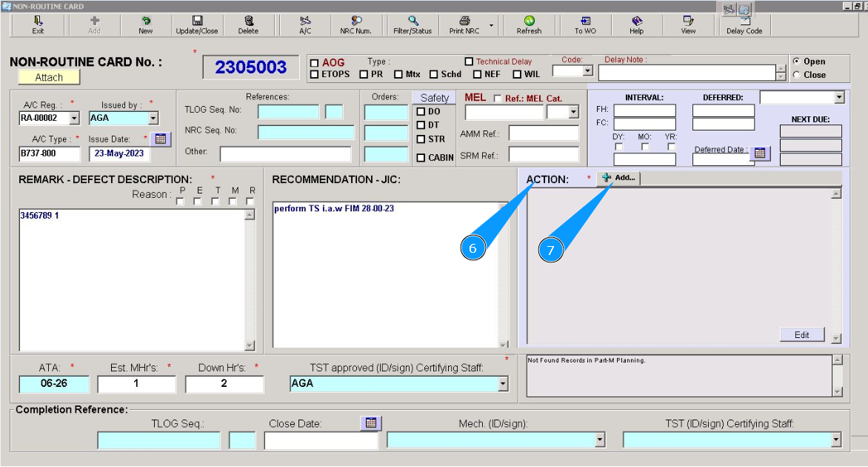Expand the Print NRC options arrow
This screenshot has width=868, height=467.
click(491, 25)
